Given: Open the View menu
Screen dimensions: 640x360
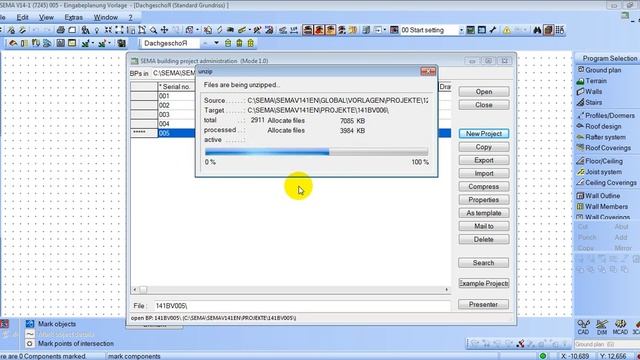Looking at the screenshot, I should tap(46, 17).
